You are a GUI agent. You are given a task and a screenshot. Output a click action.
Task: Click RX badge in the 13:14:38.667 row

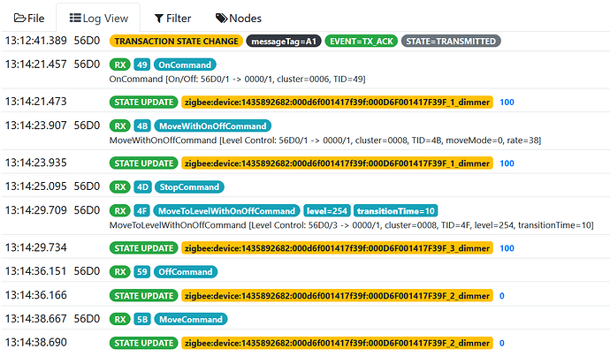[120, 319]
